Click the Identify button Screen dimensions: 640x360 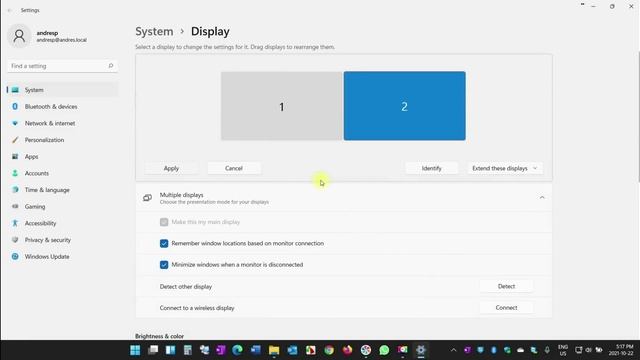tap(431, 168)
